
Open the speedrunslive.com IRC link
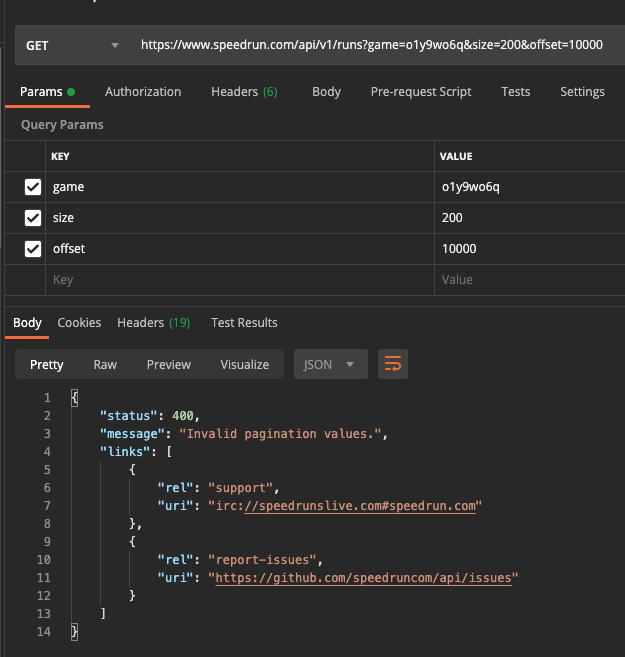pos(360,506)
